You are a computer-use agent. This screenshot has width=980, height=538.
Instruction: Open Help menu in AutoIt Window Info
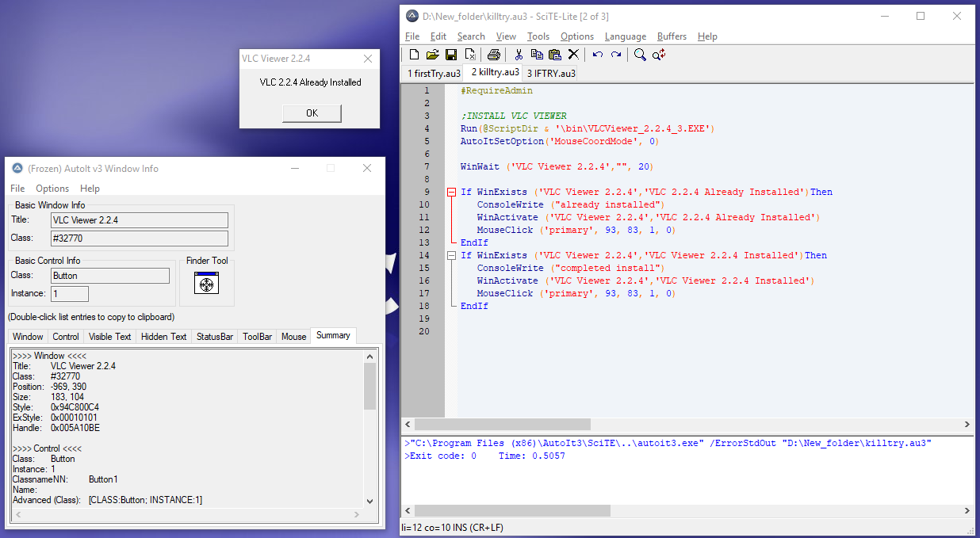tap(90, 189)
